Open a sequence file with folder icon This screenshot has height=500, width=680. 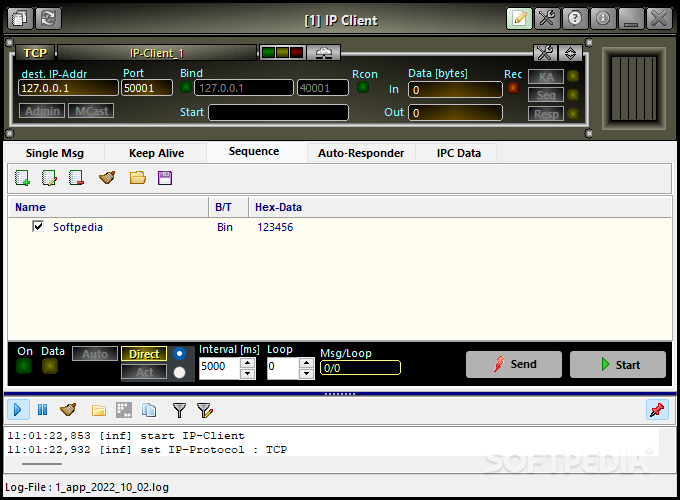coord(138,178)
